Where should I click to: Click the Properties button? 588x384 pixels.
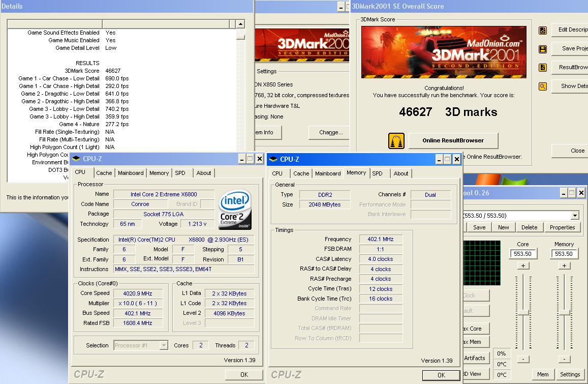coord(563,227)
